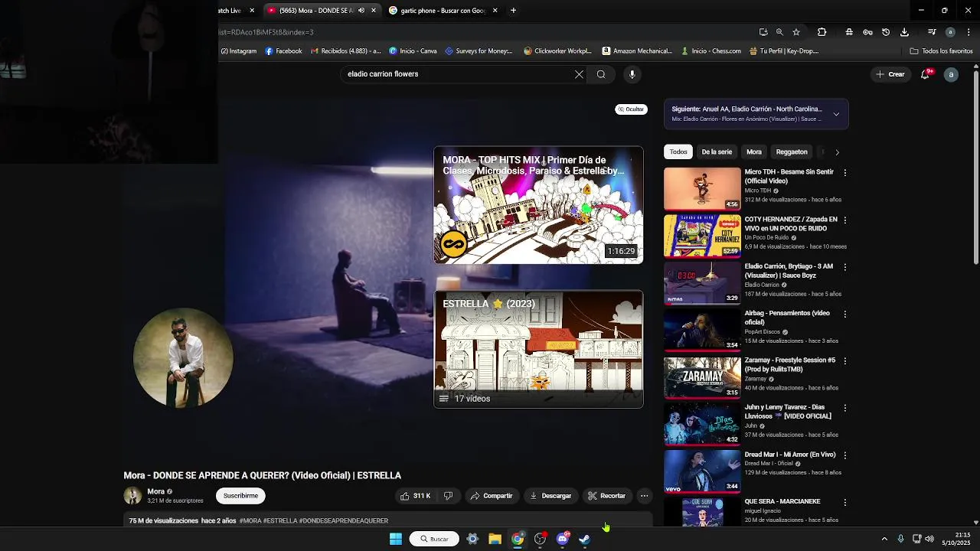Select the Reggaeton filter chip
The height and width of the screenshot is (551, 980).
[792, 152]
